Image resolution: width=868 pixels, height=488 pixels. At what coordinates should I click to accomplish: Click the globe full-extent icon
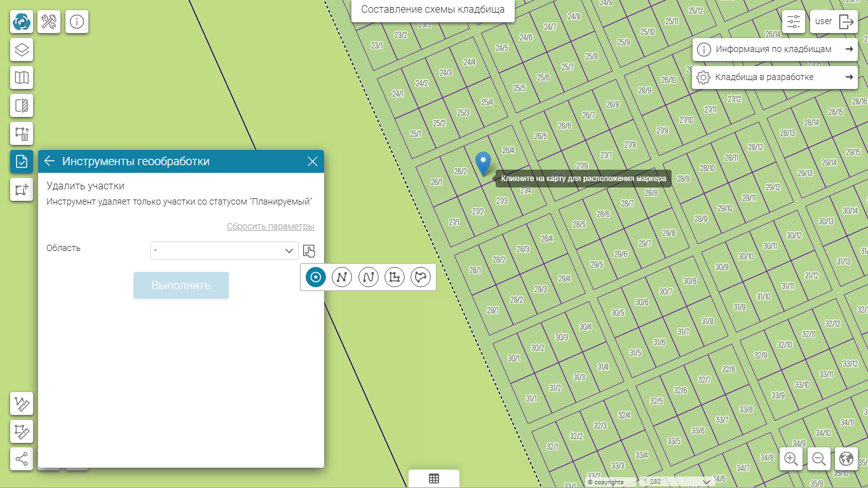846,458
